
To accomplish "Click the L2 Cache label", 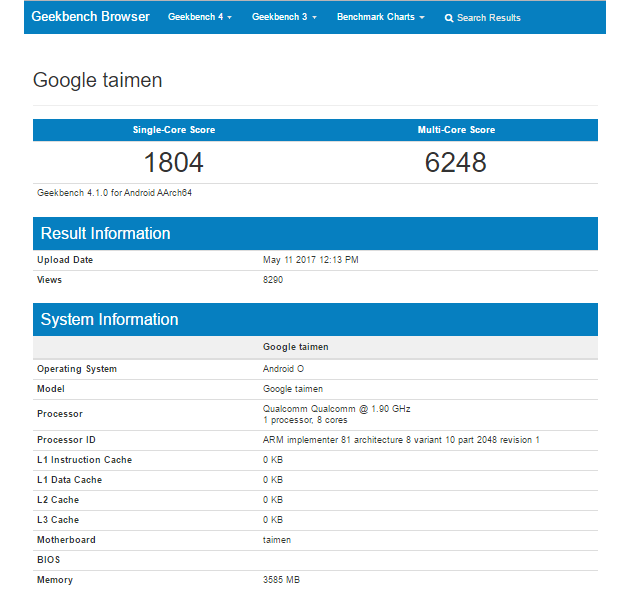I will 58,500.
